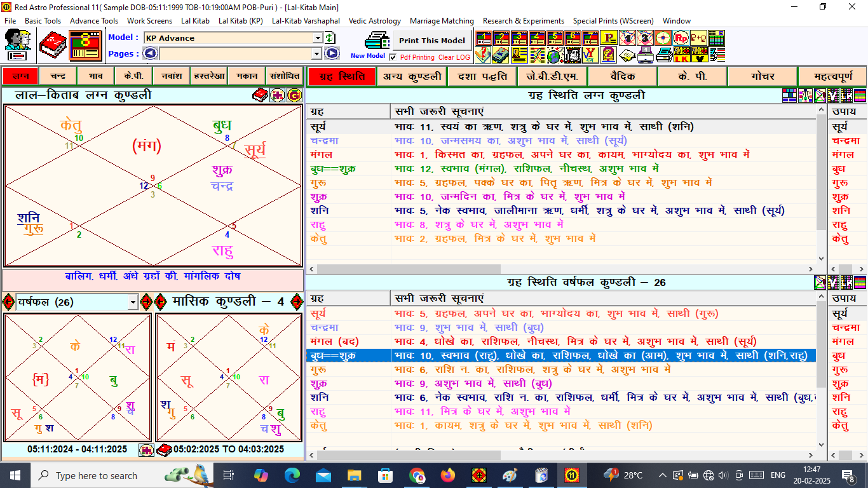Toggle the Pdf Printing checkbox

(393, 57)
